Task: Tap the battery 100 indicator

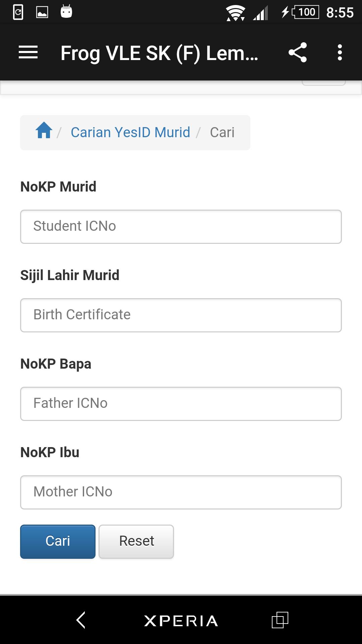Action: pos(305,12)
